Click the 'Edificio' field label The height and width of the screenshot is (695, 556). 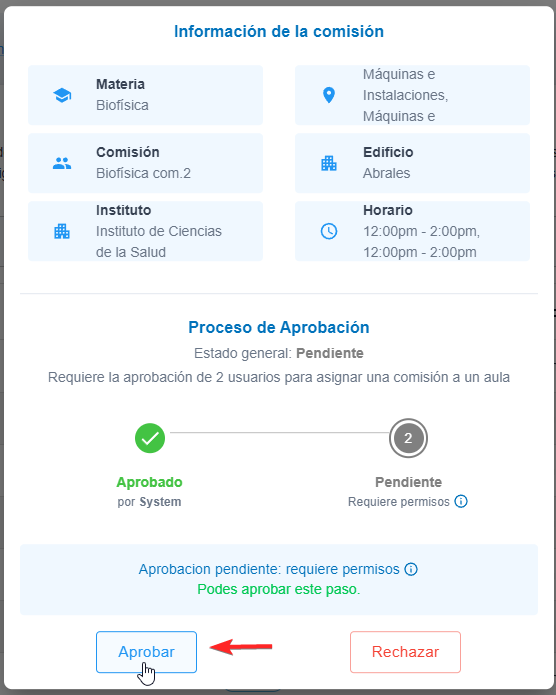(388, 152)
